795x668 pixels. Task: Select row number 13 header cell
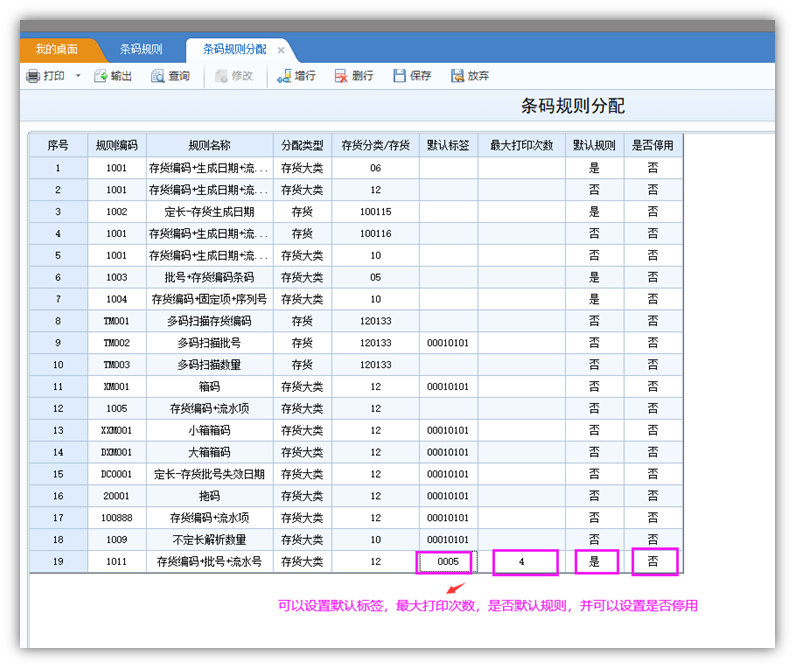coord(58,430)
